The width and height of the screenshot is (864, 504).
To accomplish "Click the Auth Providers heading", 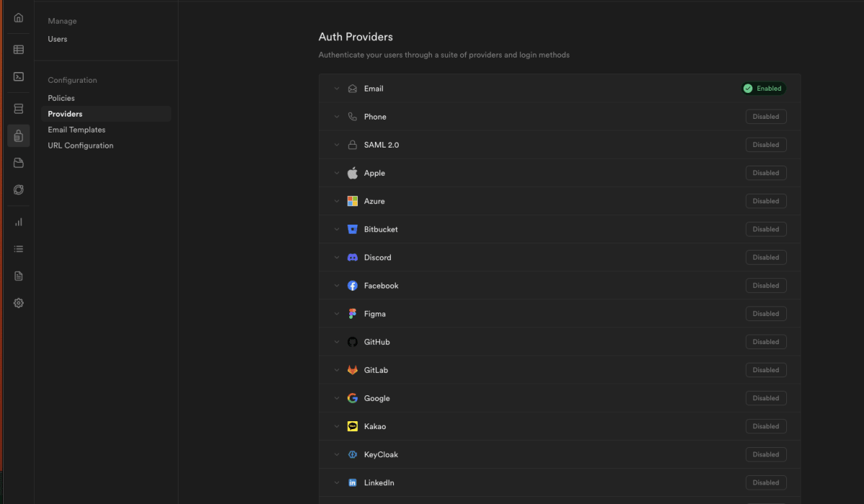I will [x=356, y=37].
